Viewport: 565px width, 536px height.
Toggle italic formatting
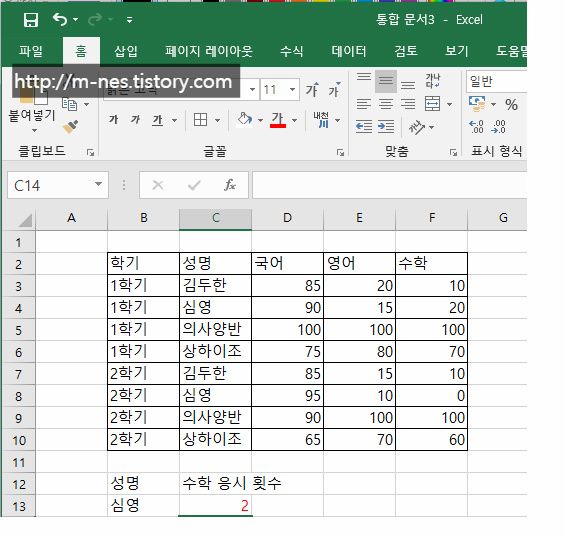point(135,120)
